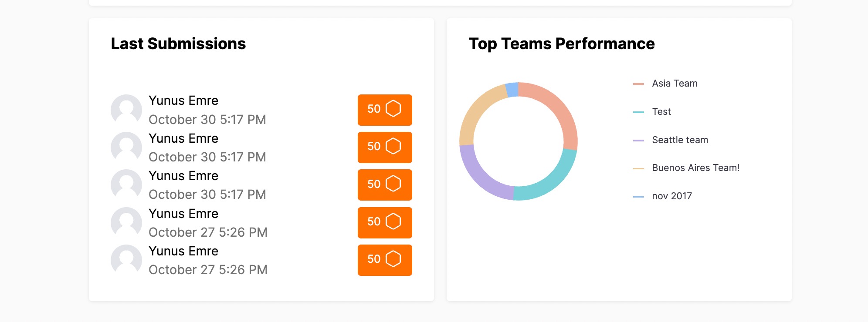868x322 pixels.
Task: Click the small blue nov 2017 donut segment
Action: tap(512, 90)
